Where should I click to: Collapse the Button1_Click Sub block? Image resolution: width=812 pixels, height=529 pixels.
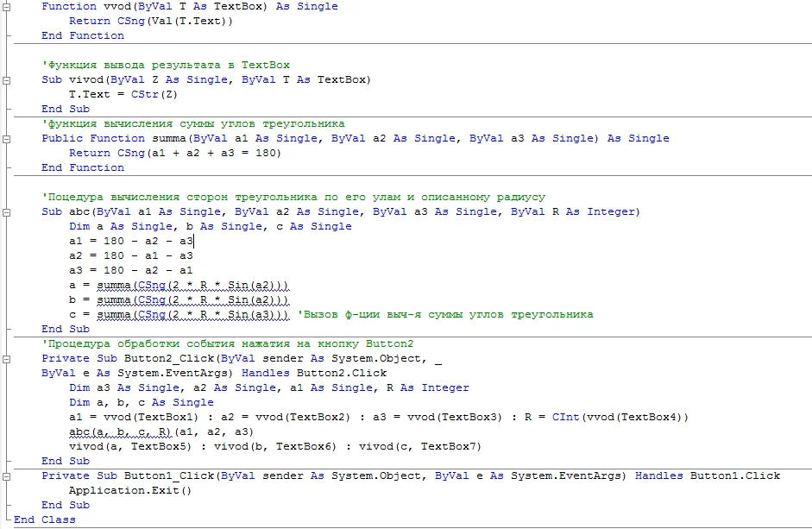coord(6,476)
